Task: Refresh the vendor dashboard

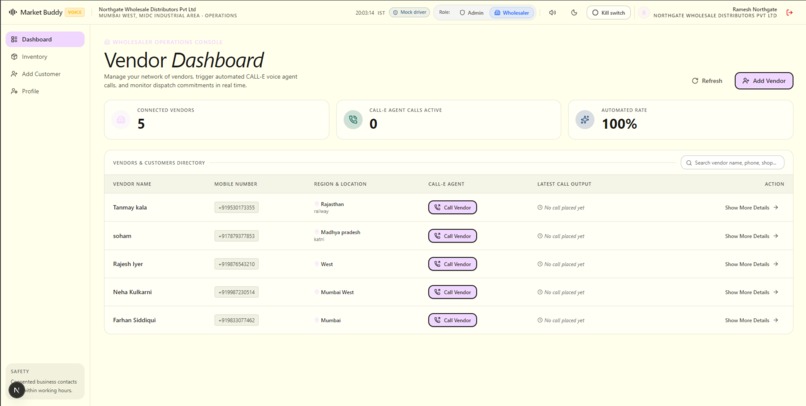Action: coord(707,81)
